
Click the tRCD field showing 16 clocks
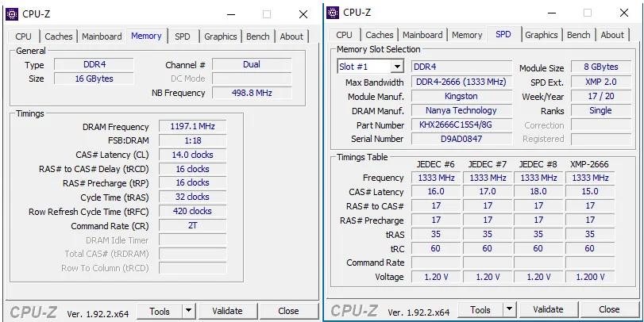pos(193,169)
